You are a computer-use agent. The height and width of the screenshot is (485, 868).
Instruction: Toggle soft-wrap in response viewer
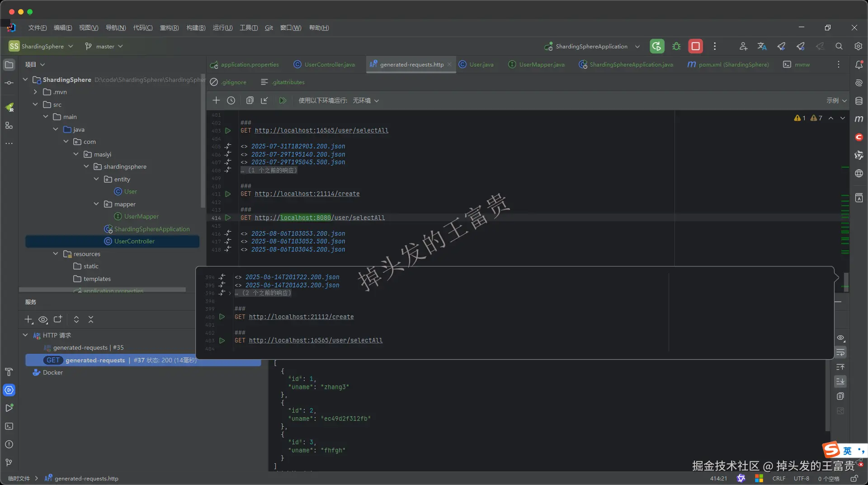[x=840, y=352]
